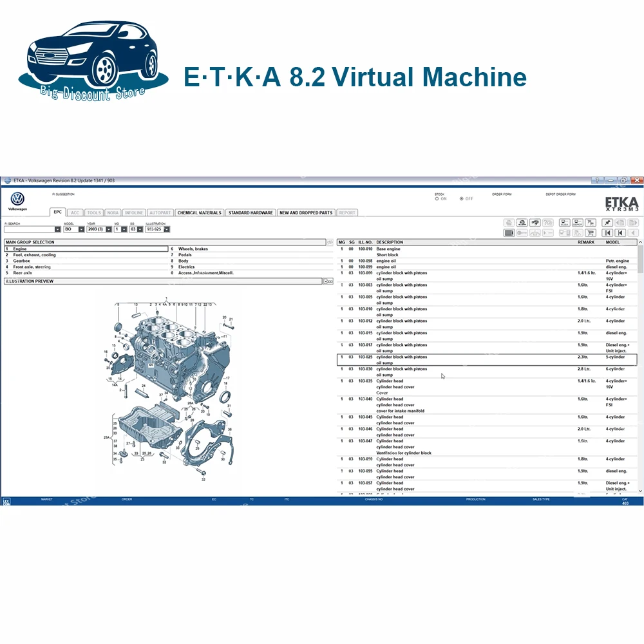Click the icon left of ?@ icon
Screen dimensions: 644x644
click(x=535, y=223)
